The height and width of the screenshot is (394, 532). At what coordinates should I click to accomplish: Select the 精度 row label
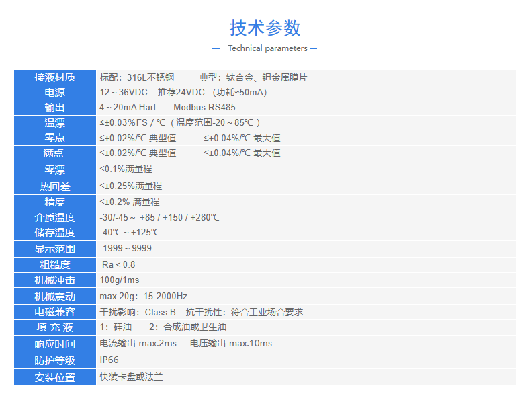point(55,202)
